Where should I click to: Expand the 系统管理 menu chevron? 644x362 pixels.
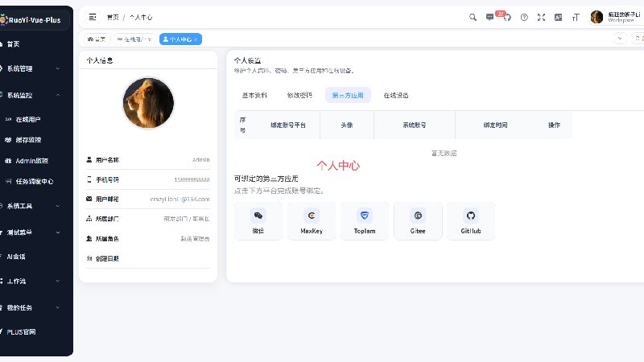[57, 68]
